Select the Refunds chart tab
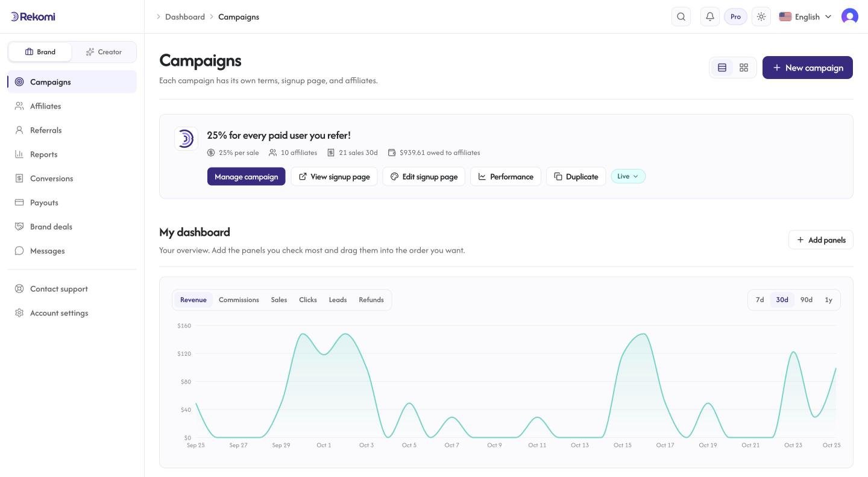The width and height of the screenshot is (868, 477). point(371,300)
